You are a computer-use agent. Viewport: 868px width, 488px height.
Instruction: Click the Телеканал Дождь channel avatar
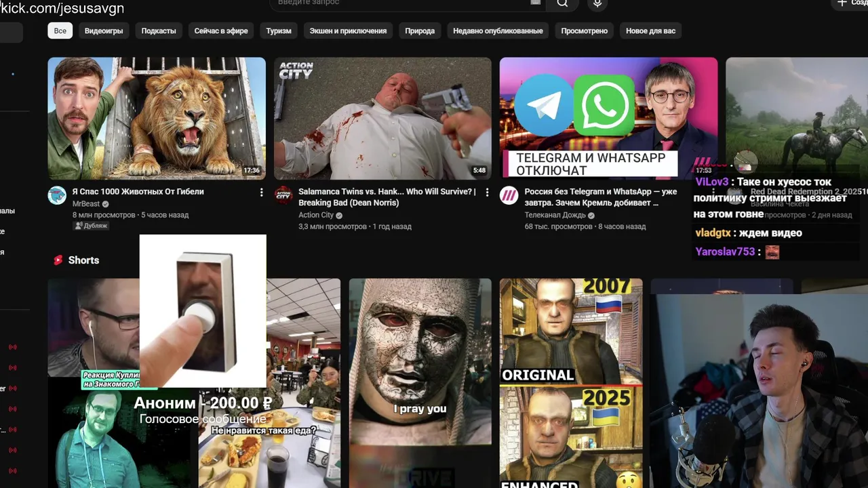(509, 195)
